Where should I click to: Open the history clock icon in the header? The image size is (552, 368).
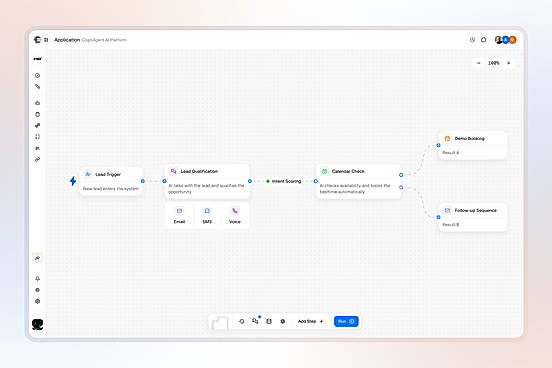(472, 40)
